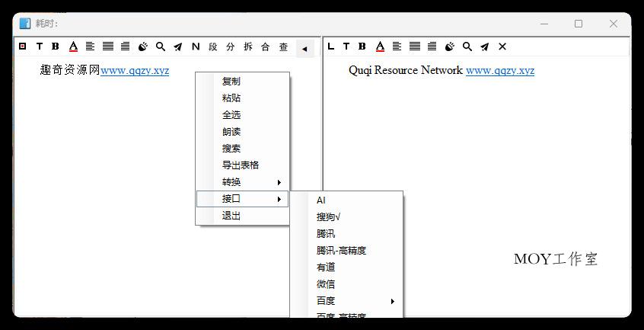
Task: Click the T text icon in left toolbar
Action: click(40, 46)
